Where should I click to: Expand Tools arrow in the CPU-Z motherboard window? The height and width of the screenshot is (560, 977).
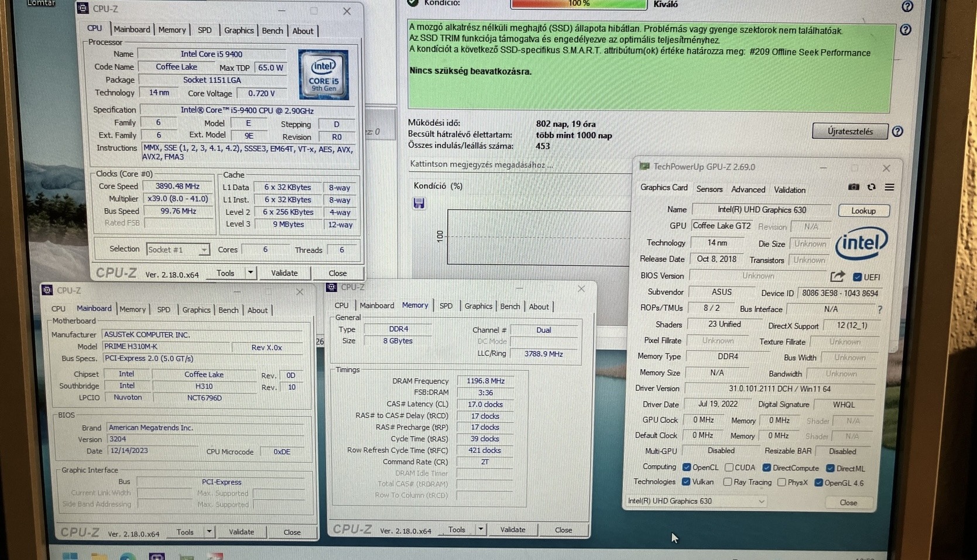pyautogui.click(x=209, y=532)
